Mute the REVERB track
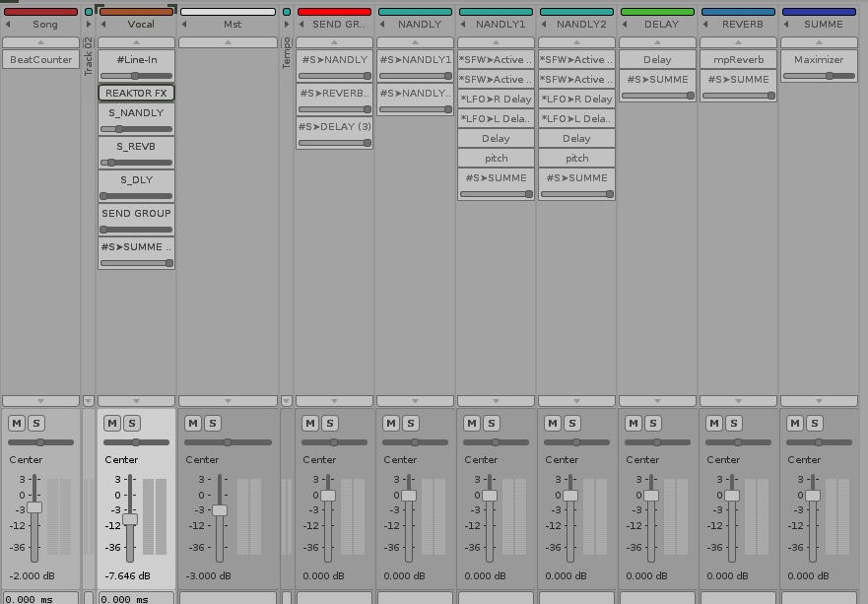The height and width of the screenshot is (604, 868). tap(714, 424)
